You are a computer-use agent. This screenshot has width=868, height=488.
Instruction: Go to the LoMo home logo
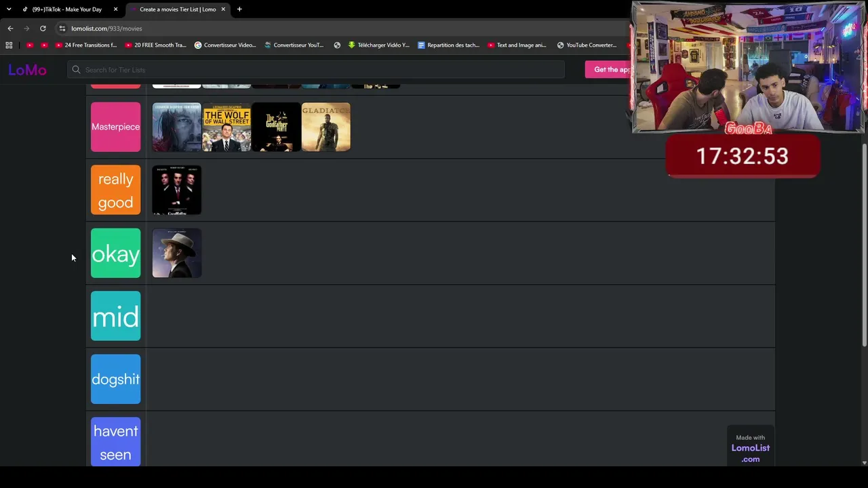pyautogui.click(x=27, y=70)
